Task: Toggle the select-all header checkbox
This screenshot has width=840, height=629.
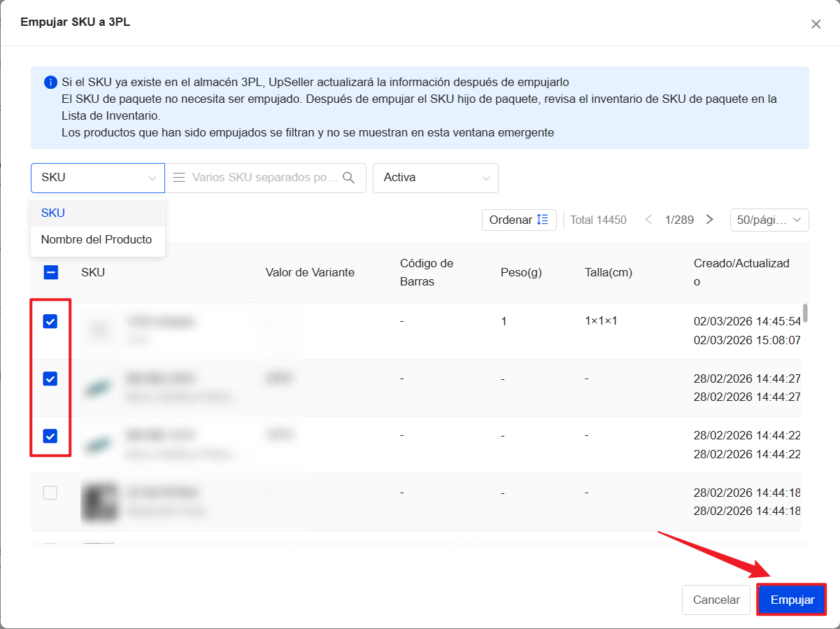Action: (51, 273)
